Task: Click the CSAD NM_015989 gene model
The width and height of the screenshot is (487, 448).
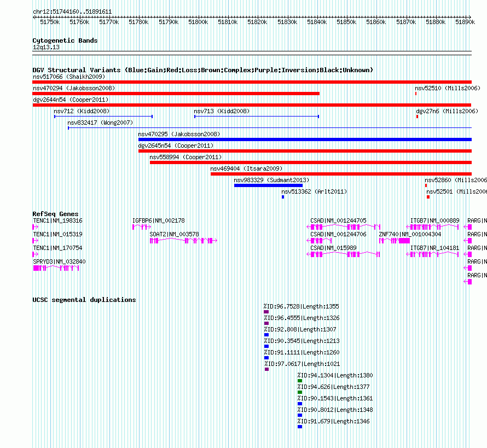Action: [343, 254]
